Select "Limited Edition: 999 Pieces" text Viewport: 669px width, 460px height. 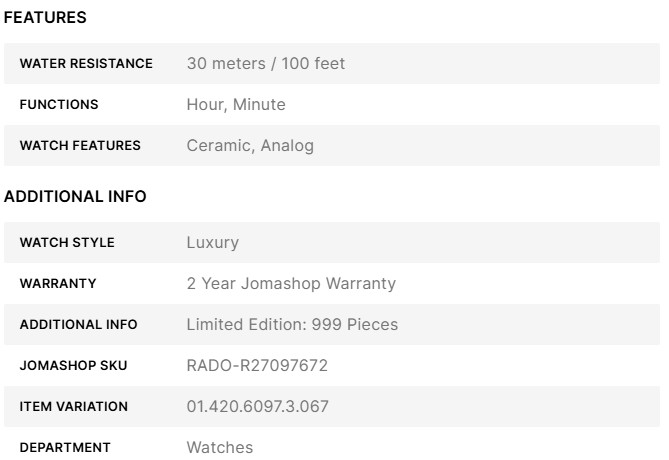pyautogui.click(x=292, y=325)
